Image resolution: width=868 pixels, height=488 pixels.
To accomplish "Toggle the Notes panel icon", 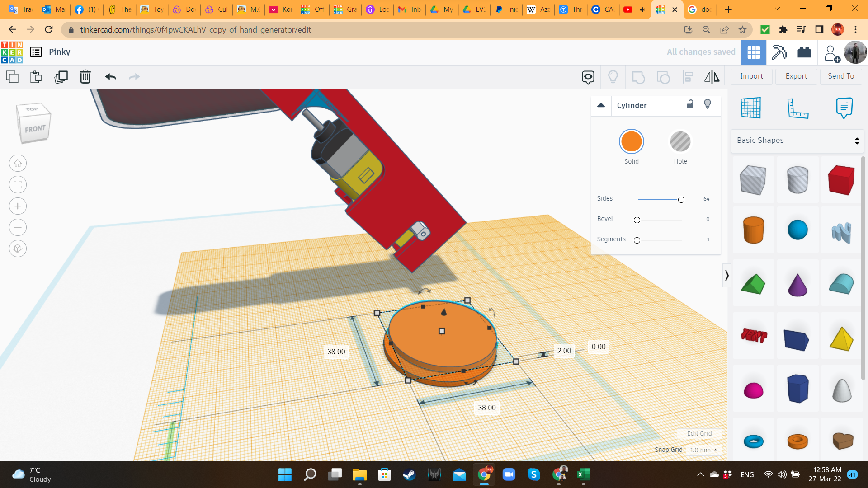I will [x=844, y=107].
